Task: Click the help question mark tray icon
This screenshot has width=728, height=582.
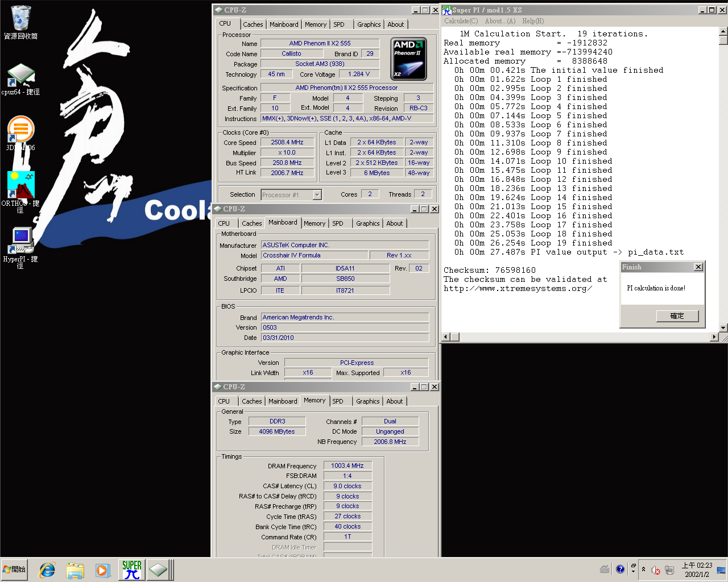Action: click(x=620, y=569)
